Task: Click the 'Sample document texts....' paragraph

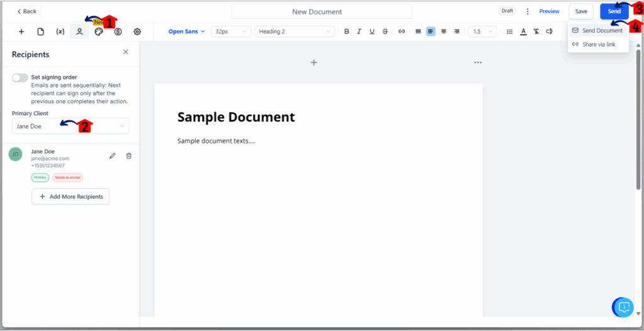Action: (216, 141)
